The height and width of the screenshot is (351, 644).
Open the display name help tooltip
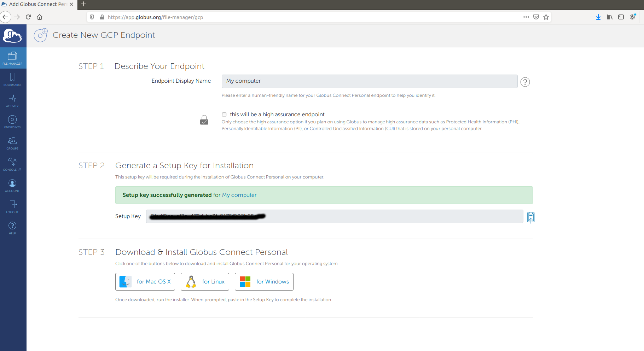click(525, 82)
